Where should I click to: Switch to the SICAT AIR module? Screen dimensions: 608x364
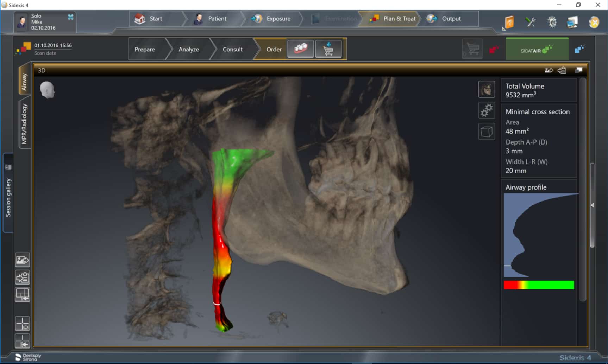[x=537, y=50]
